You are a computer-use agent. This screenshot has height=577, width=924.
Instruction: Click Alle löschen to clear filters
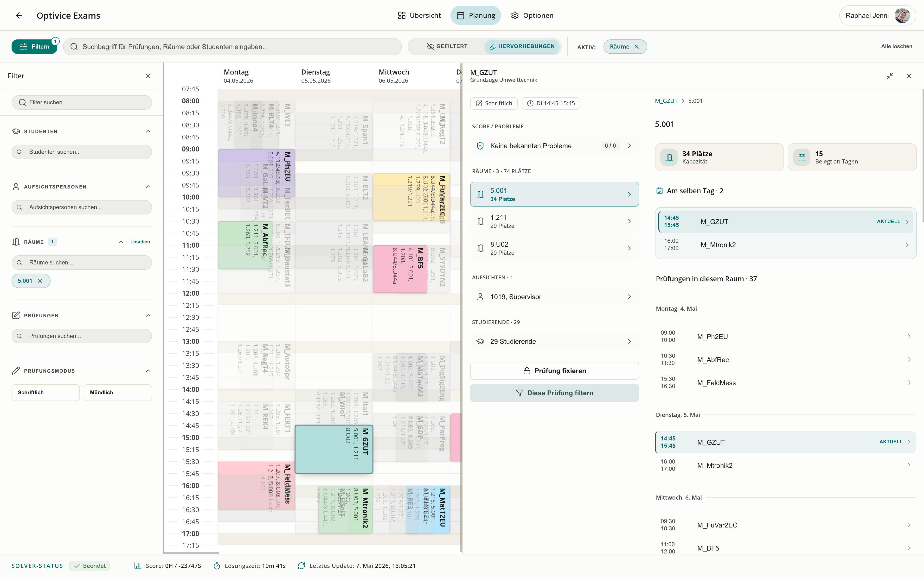tap(897, 47)
